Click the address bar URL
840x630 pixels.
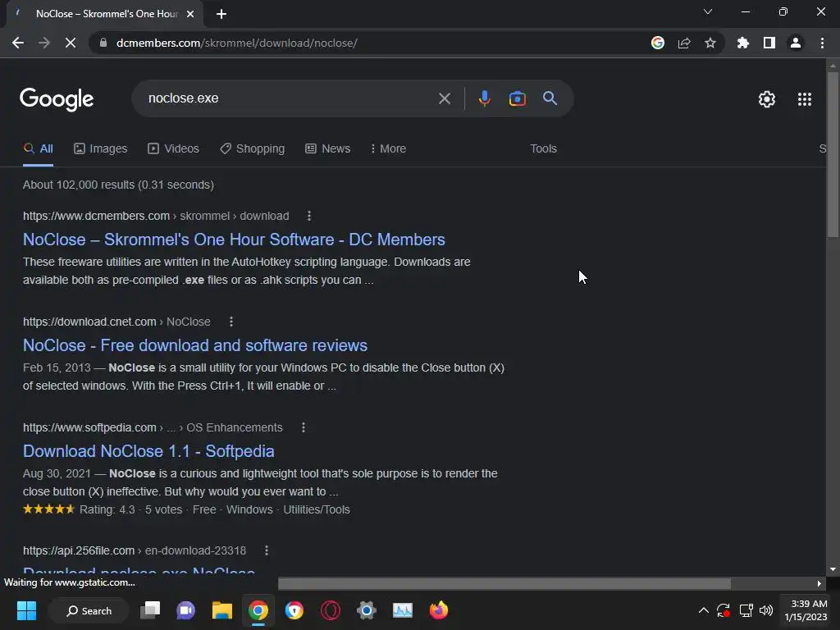tap(237, 43)
